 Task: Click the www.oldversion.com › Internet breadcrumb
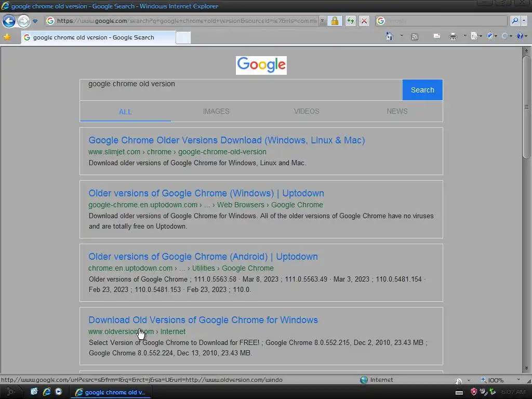tap(137, 331)
